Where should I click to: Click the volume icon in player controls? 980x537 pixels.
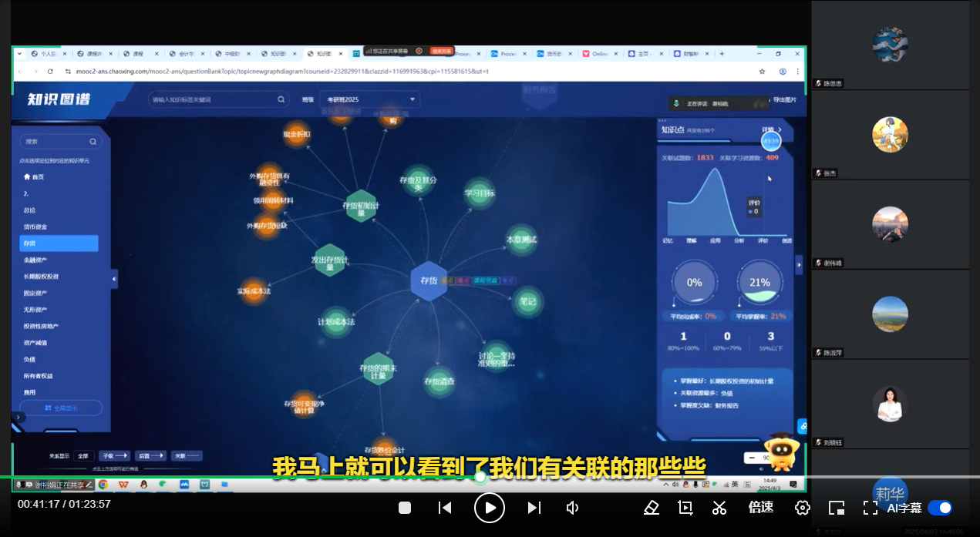573,508
